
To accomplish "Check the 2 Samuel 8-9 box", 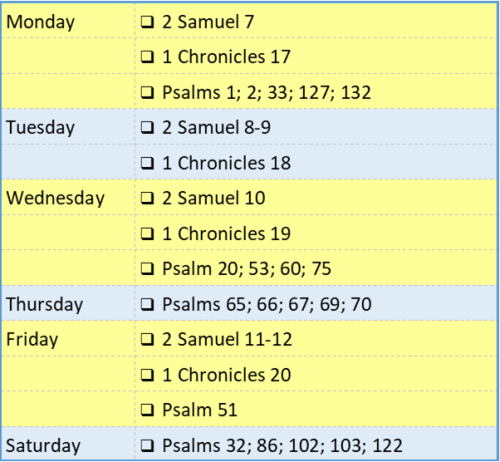I will pyautogui.click(x=147, y=128).
